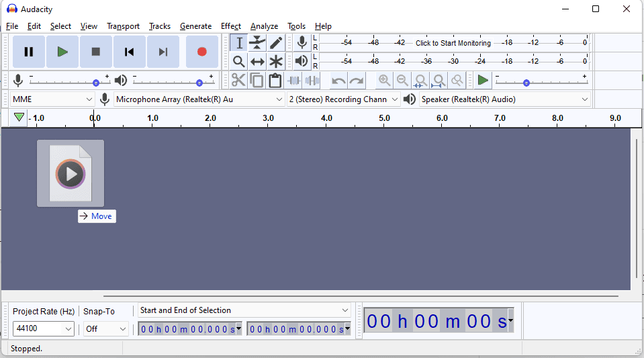Screen dimensions: 644x358
Task: Open the Microphone Array recording device dropdown
Action: point(199,99)
